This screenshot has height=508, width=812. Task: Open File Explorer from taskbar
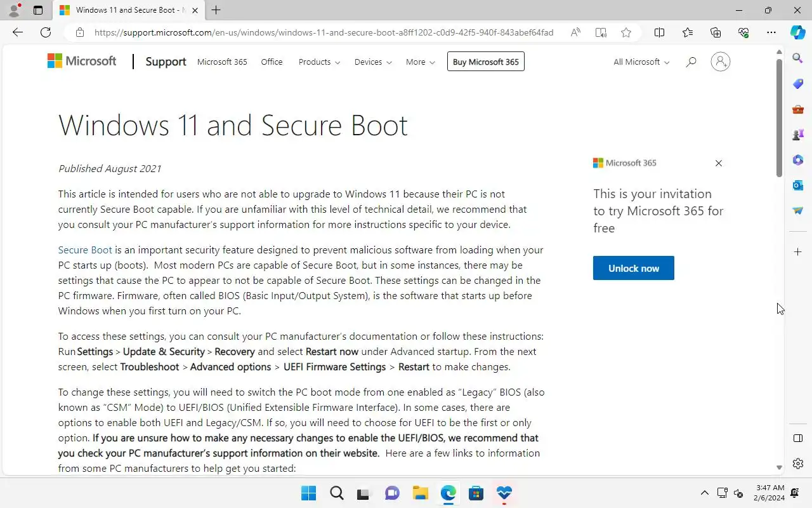[x=420, y=493]
